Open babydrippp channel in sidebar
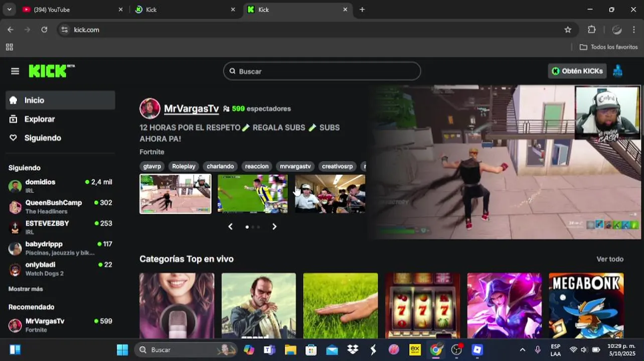This screenshot has width=644, height=361. pos(60,248)
